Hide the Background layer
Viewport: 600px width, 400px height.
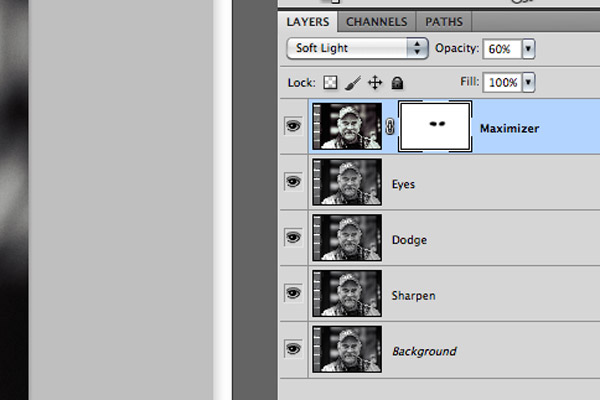293,349
